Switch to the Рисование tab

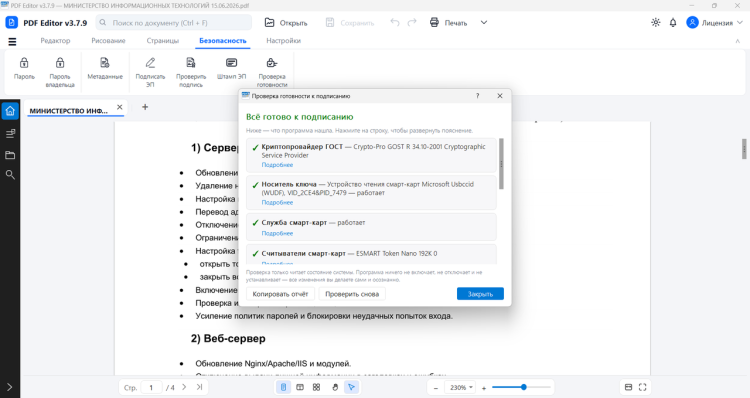pos(108,41)
